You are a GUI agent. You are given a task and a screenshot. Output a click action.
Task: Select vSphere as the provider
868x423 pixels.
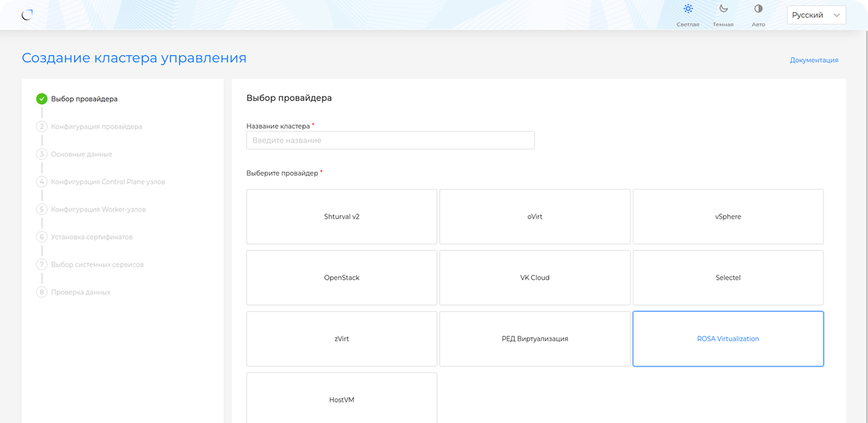(x=728, y=216)
